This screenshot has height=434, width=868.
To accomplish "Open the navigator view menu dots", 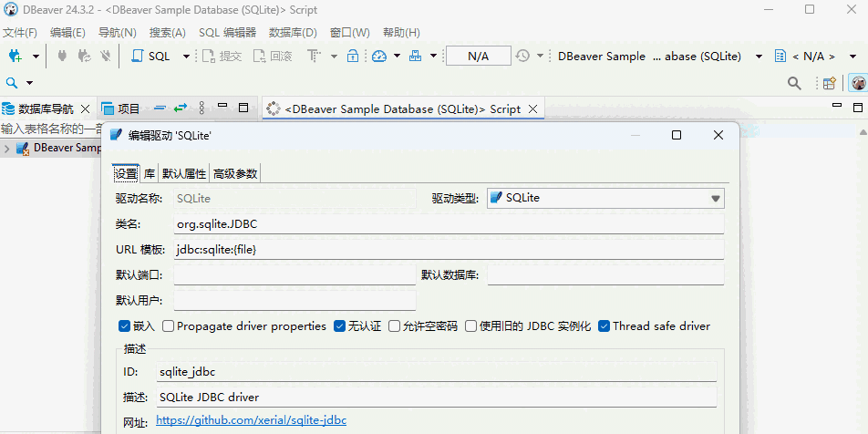I will point(201,108).
